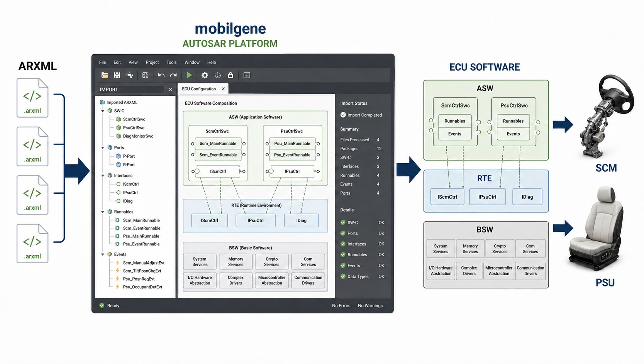Click the open folder icon in the toolbar

(105, 75)
